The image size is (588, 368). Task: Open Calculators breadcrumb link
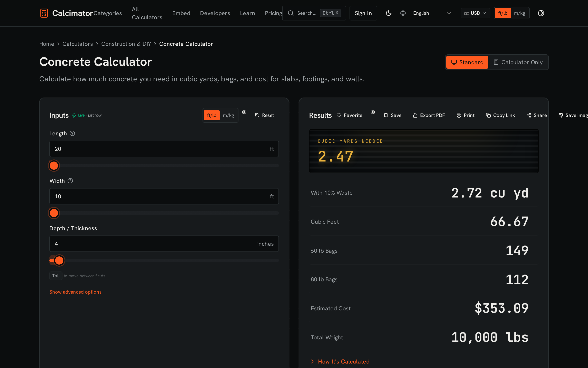pyautogui.click(x=78, y=44)
